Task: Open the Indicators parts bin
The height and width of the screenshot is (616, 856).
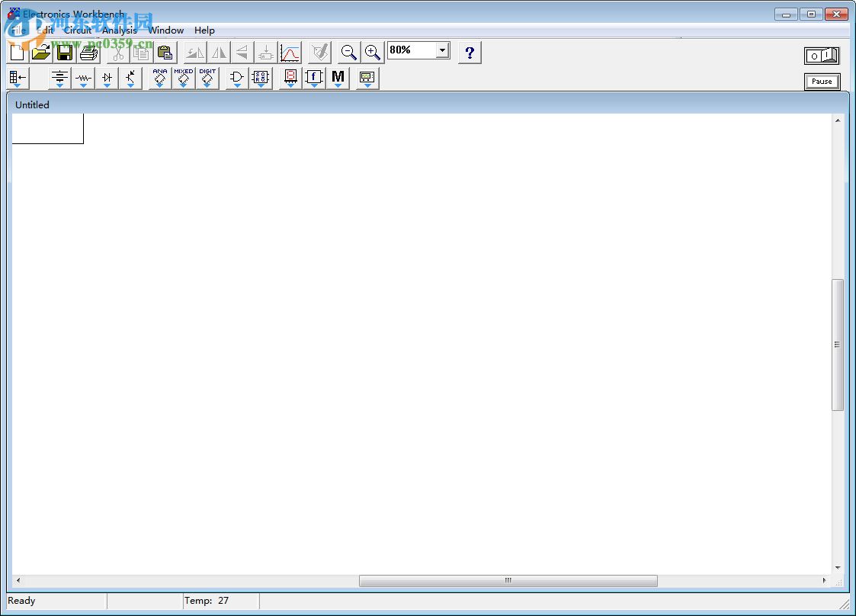Action: tap(290, 78)
